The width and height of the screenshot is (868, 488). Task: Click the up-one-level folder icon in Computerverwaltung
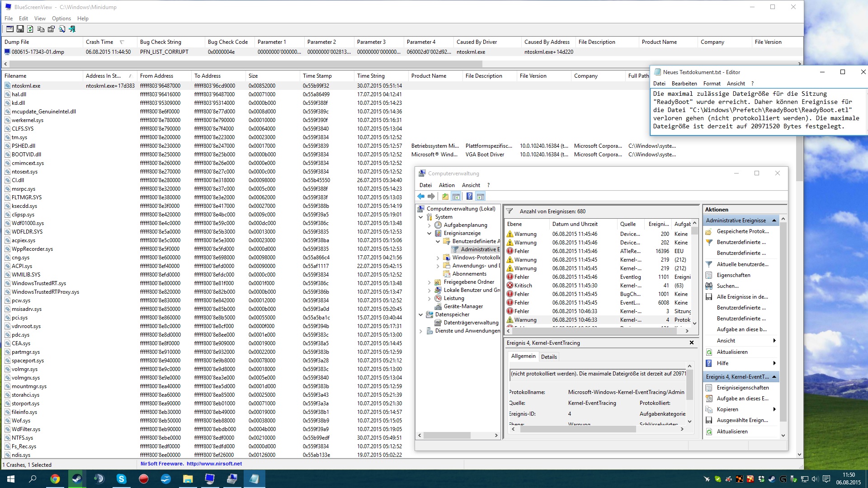click(x=445, y=197)
